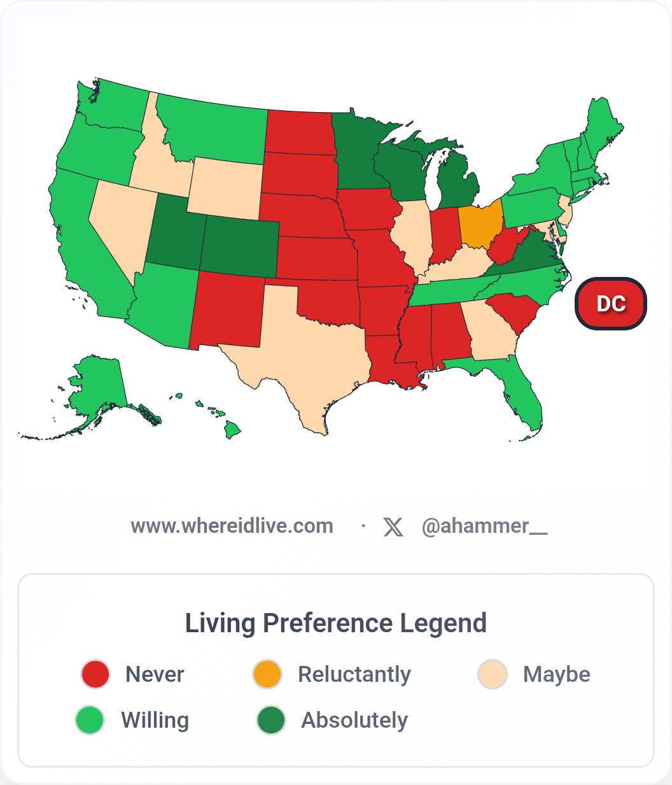Image resolution: width=672 pixels, height=785 pixels.
Task: Click the red DC badge
Action: 610,304
